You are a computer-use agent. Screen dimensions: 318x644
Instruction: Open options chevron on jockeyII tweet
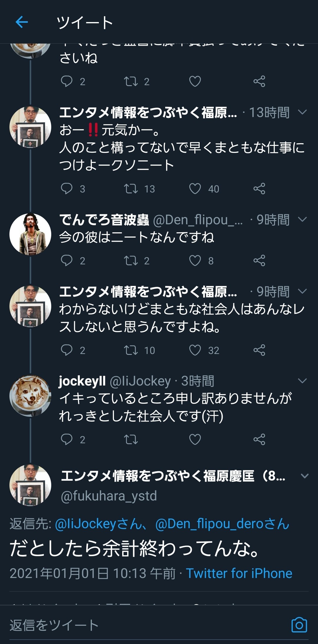click(x=302, y=381)
